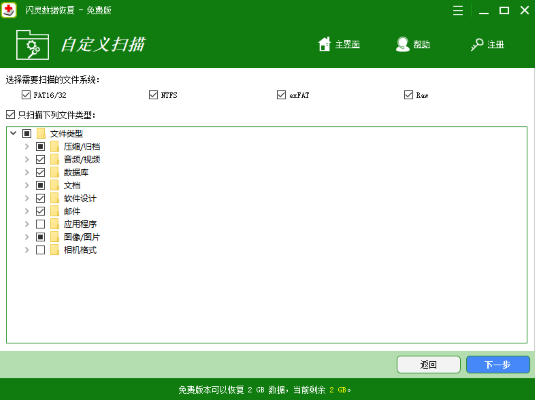535x400 pixels.
Task: Toggle the NTFS checkbox
Action: coord(154,95)
